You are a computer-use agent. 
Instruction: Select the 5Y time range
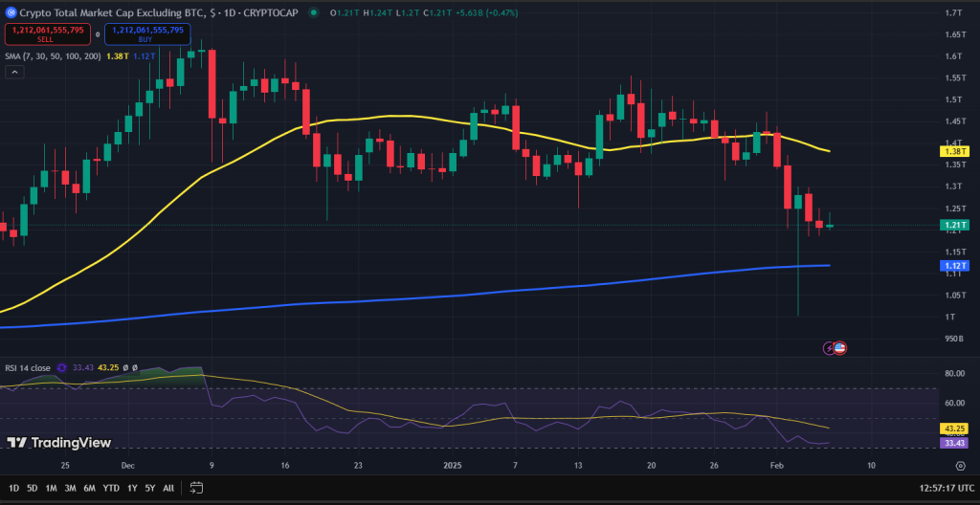150,488
